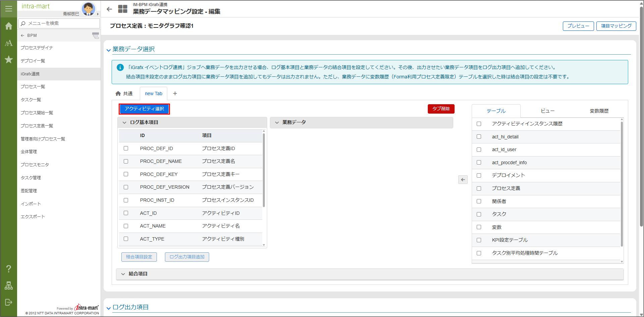Open the sitemap icon in sidebar

point(9,286)
